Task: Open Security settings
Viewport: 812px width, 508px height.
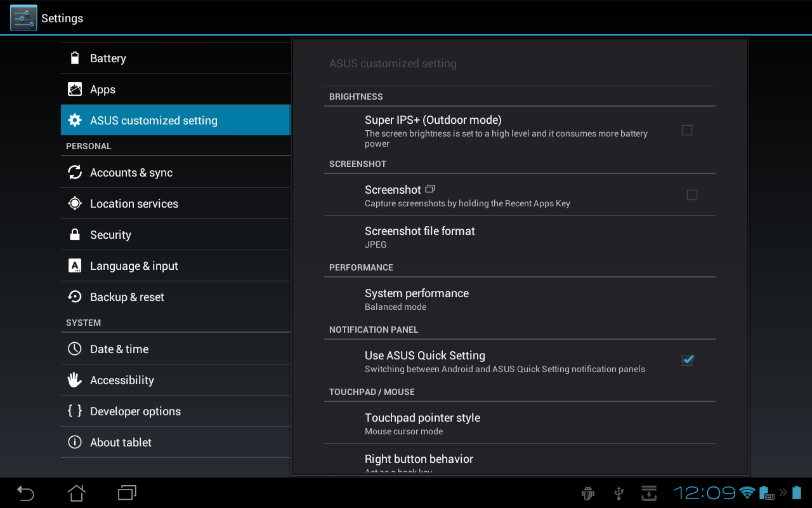Action: point(176,235)
